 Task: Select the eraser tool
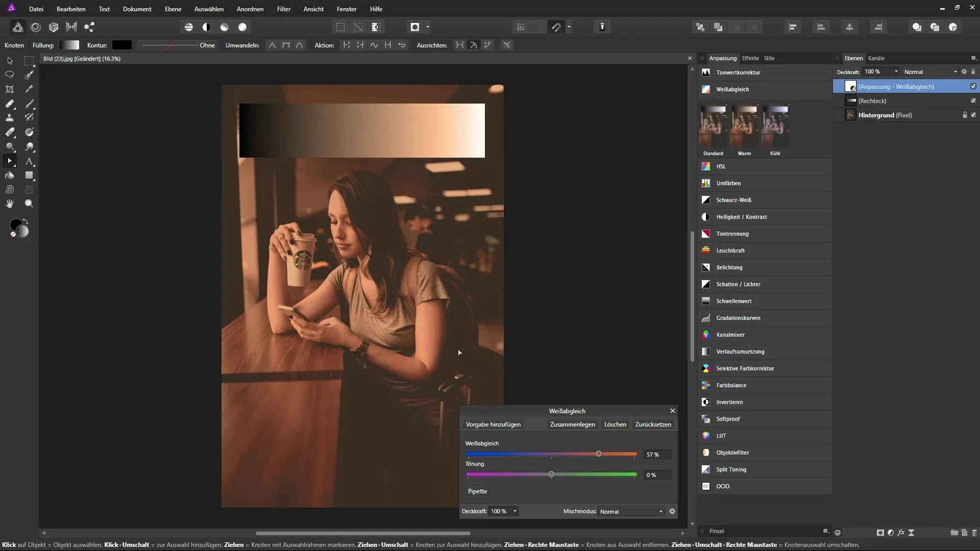click(x=10, y=132)
